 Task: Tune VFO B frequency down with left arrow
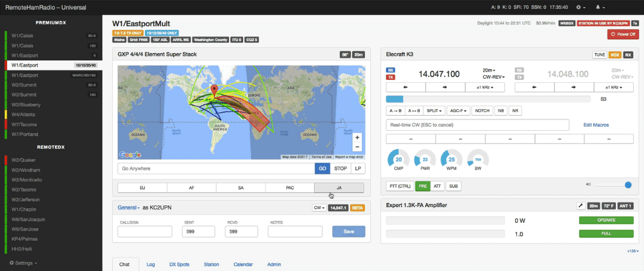point(534,87)
